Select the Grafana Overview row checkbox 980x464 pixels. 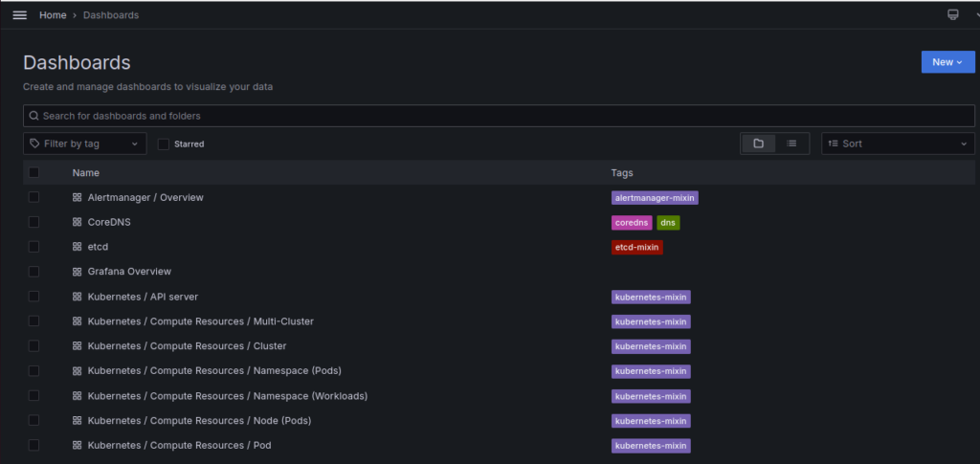coord(33,272)
